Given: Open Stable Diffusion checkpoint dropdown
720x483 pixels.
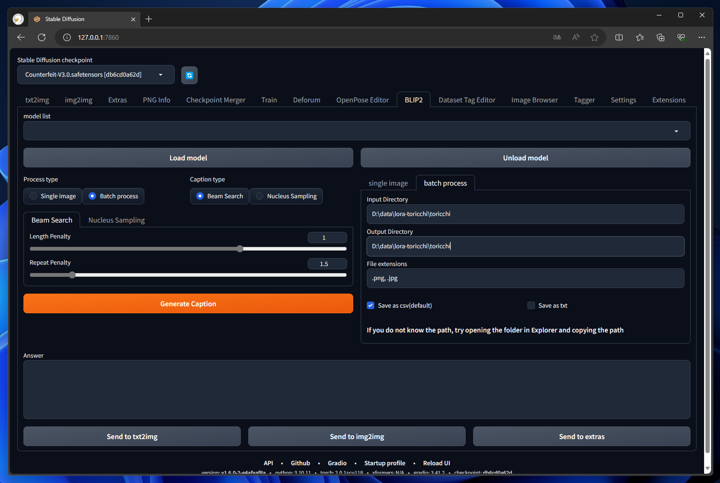Looking at the screenshot, I should tap(96, 74).
